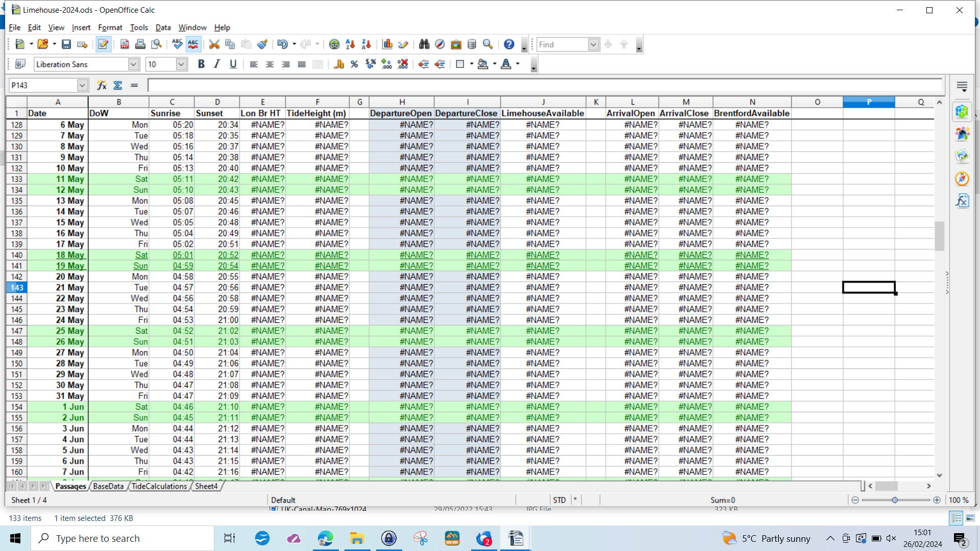Screen dimensions: 980x551
Task: Toggle AutoSpellcheck ABC button
Action: coord(193,44)
